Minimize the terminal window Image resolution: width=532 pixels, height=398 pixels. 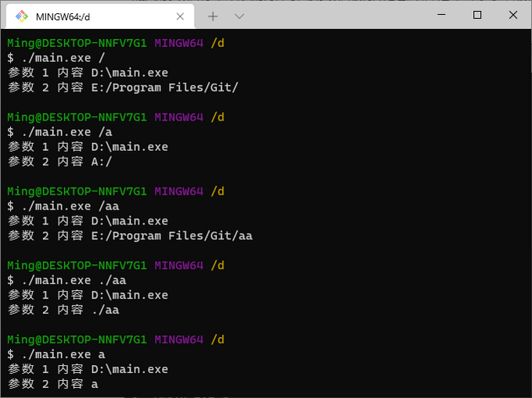[x=440, y=15]
